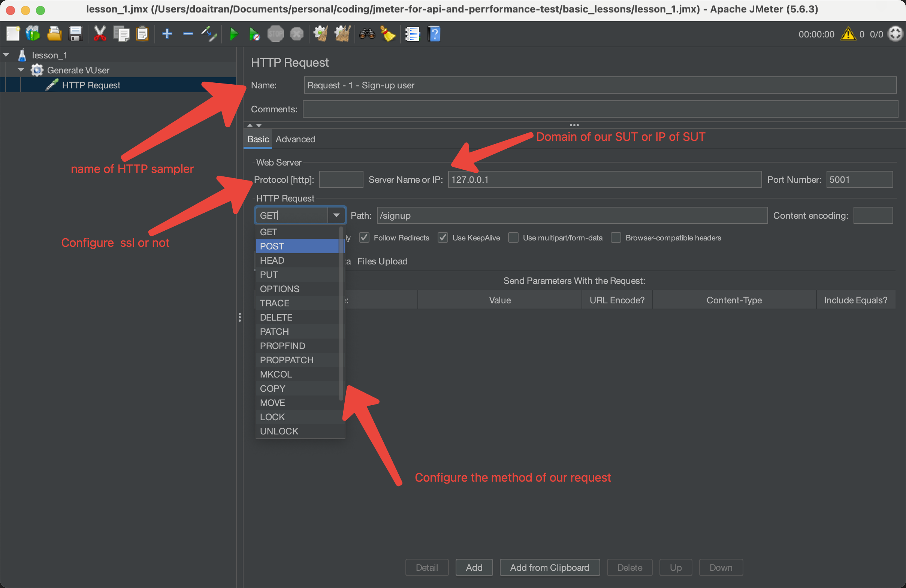
Task: Select OPTIONS from the method list
Action: click(297, 289)
